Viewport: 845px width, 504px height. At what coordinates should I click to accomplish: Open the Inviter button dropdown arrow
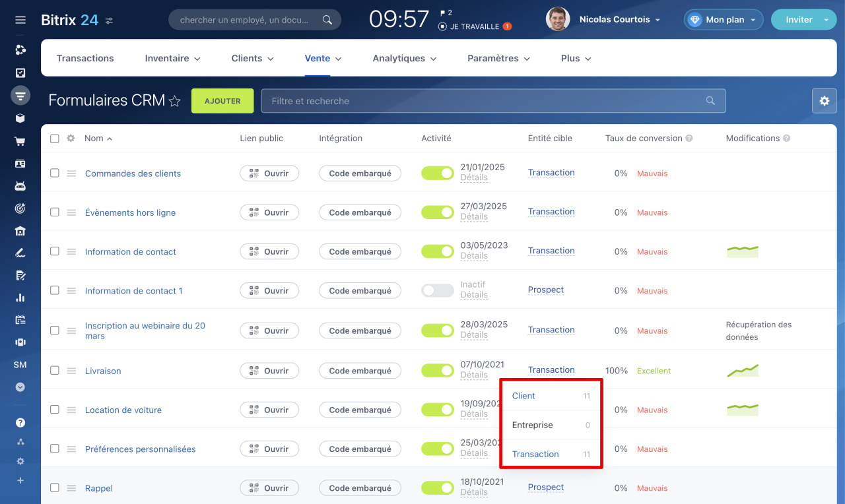[x=827, y=20]
